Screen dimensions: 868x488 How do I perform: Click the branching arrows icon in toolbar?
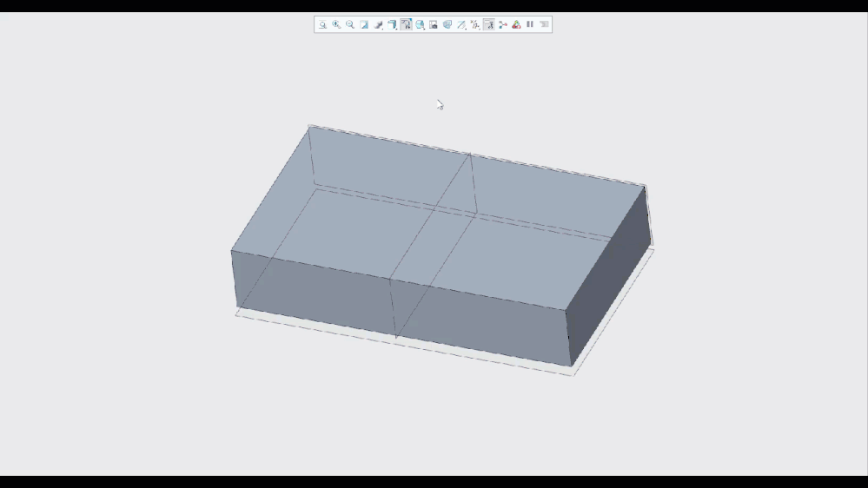503,24
